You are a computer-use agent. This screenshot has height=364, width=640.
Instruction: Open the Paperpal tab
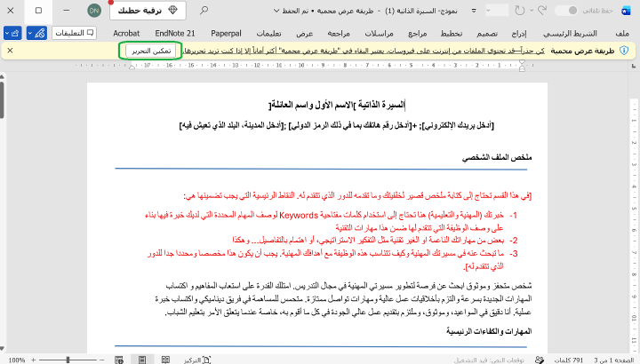226,34
